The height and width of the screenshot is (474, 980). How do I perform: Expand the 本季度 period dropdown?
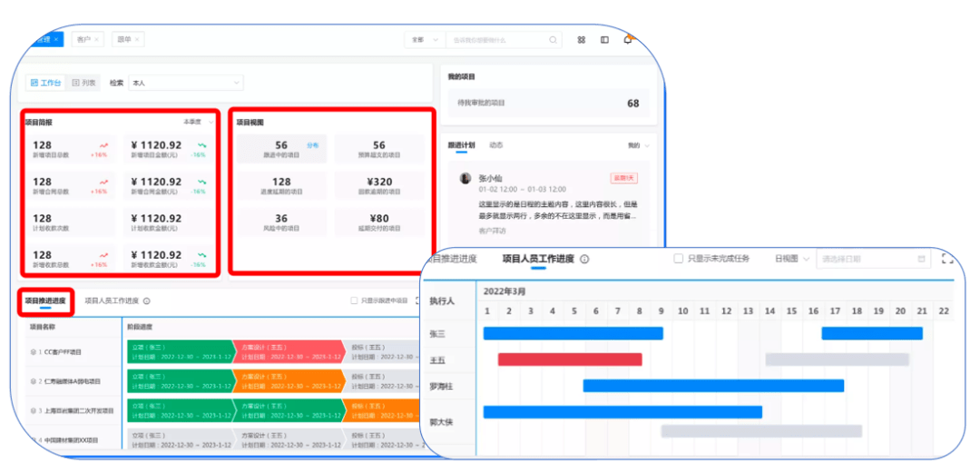(198, 122)
